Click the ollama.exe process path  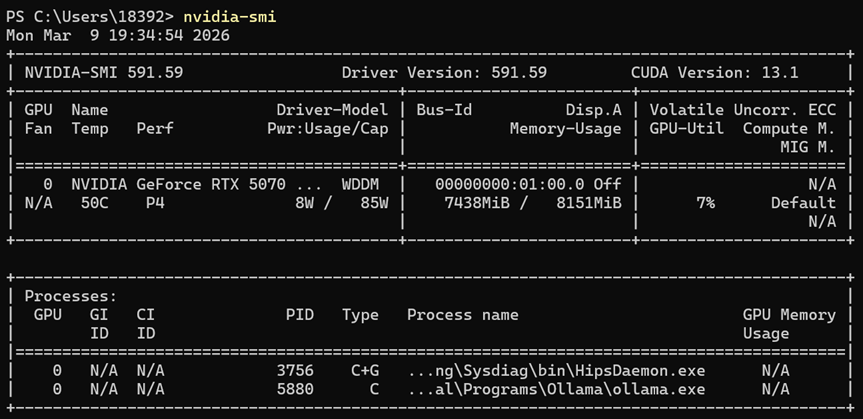tap(556, 390)
